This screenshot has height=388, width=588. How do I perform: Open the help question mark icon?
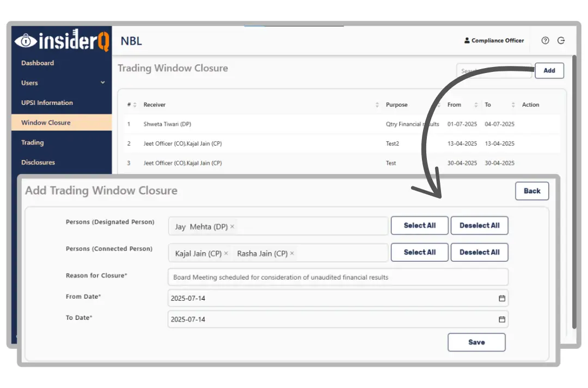[x=545, y=40]
